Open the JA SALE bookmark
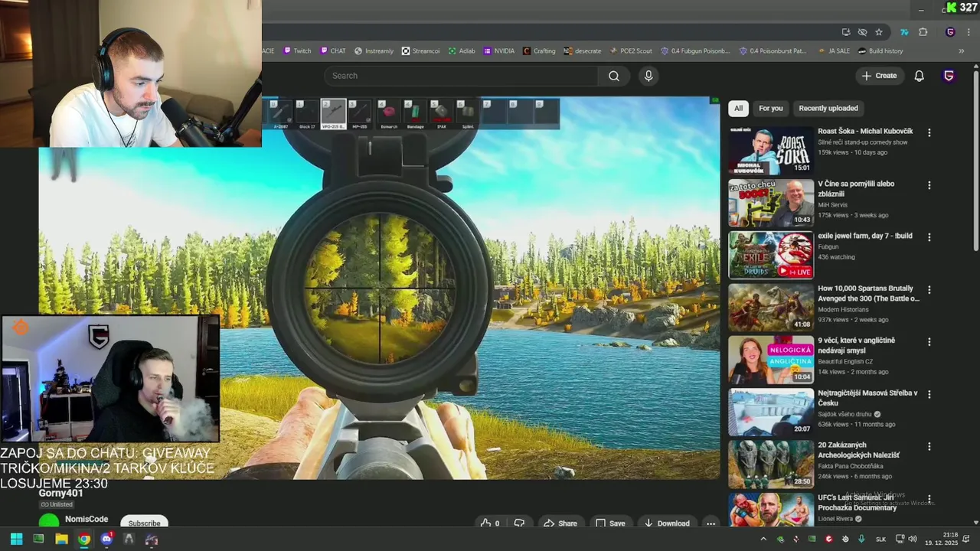The image size is (980, 551). [834, 51]
